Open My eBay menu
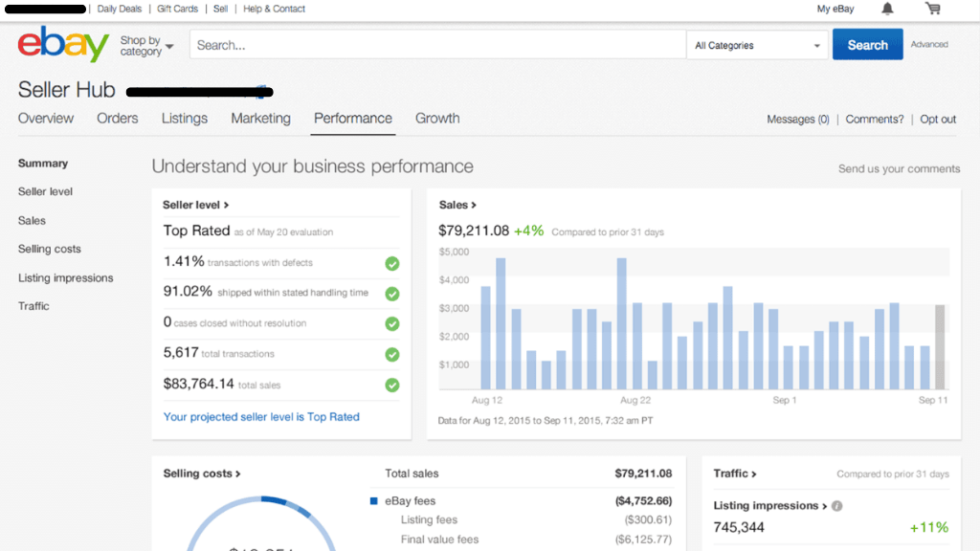The height and width of the screenshot is (551, 980). pyautogui.click(x=835, y=9)
